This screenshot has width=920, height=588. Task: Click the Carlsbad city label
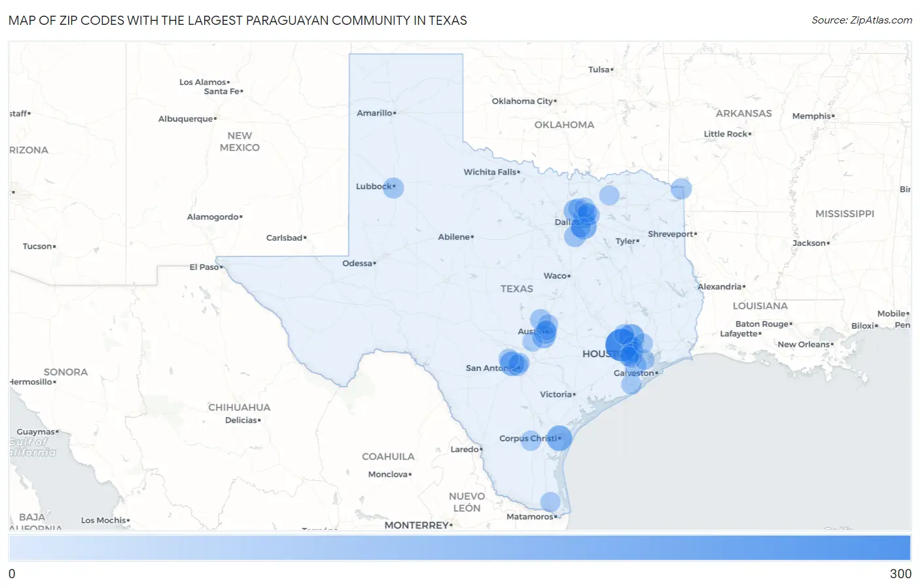pyautogui.click(x=286, y=238)
